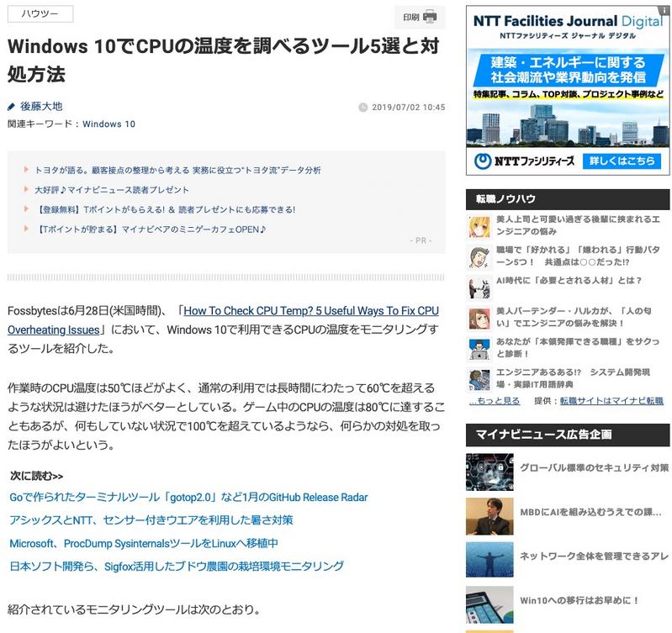
Task: Open the ハウツー category tag
Action: click(x=40, y=13)
